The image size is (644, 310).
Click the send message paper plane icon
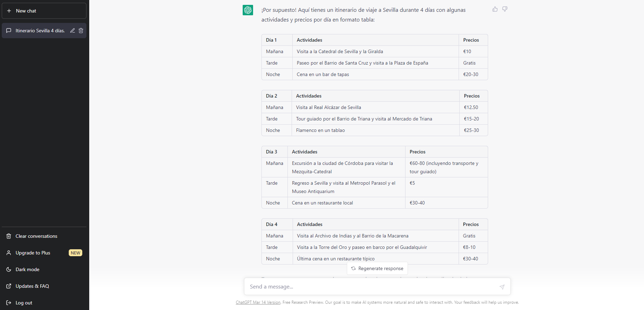click(x=502, y=287)
